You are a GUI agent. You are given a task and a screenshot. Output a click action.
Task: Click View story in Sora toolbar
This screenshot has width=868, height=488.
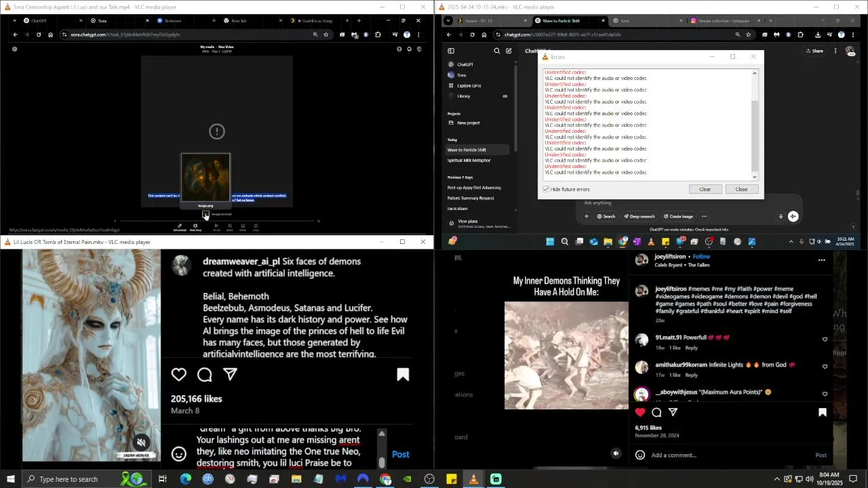tap(195, 227)
